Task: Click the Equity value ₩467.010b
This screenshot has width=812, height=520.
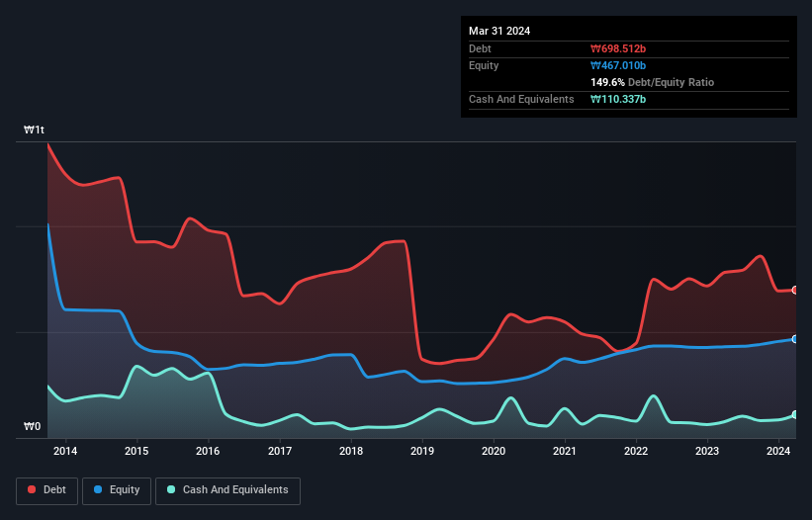Action: click(618, 65)
